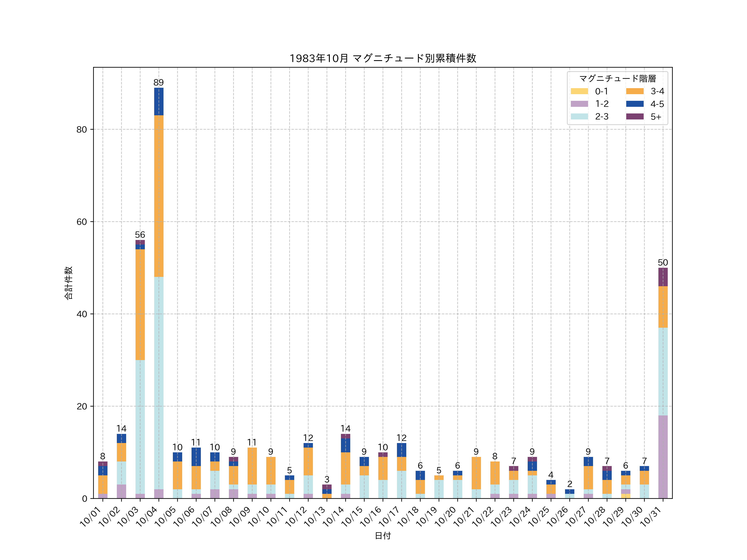Click the small bar labeled 2 on 10/26

(x=569, y=493)
